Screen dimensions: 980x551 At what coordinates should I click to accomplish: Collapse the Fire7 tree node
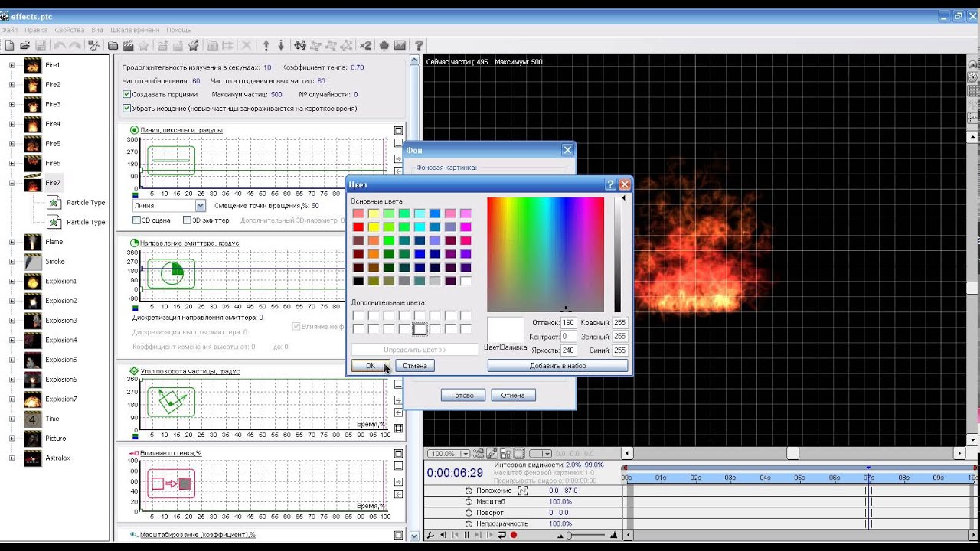click(11, 183)
